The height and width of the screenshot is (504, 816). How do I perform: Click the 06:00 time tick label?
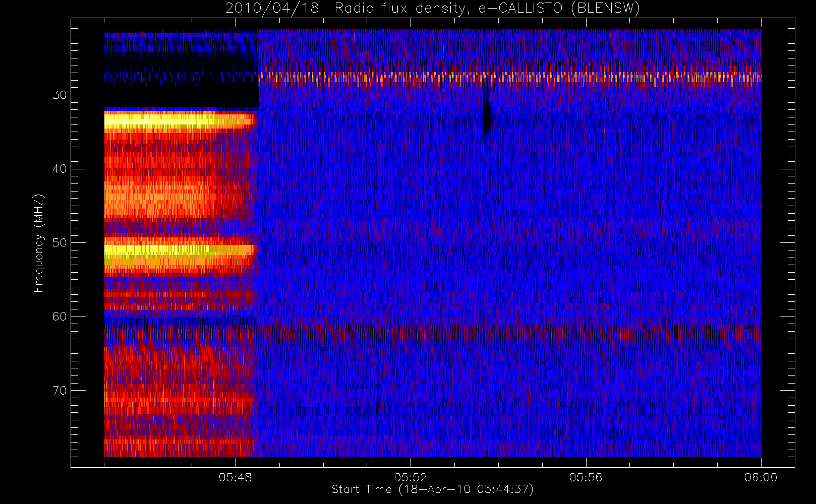click(x=761, y=477)
